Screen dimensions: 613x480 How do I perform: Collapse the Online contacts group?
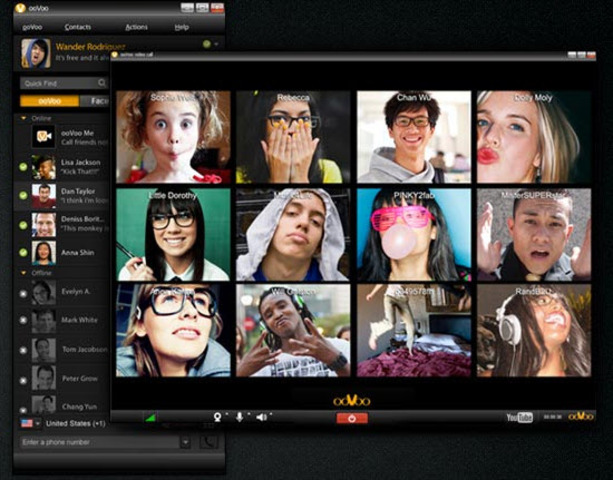tap(23, 118)
